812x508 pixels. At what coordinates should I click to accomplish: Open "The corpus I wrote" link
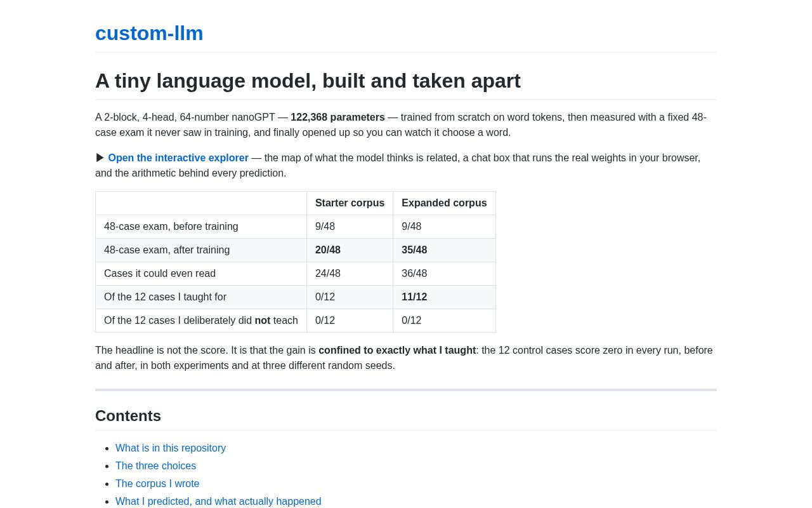(157, 483)
